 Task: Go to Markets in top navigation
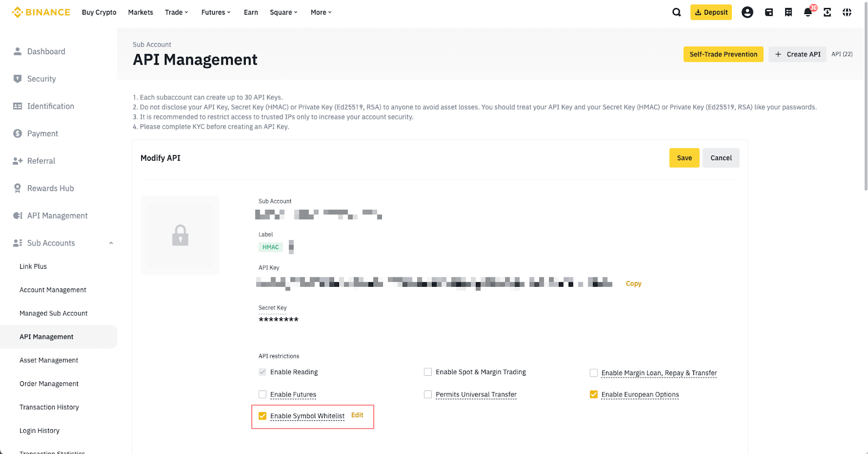(x=141, y=12)
